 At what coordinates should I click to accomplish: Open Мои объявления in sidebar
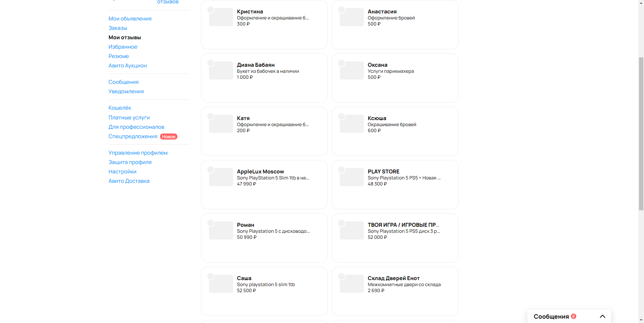(130, 18)
